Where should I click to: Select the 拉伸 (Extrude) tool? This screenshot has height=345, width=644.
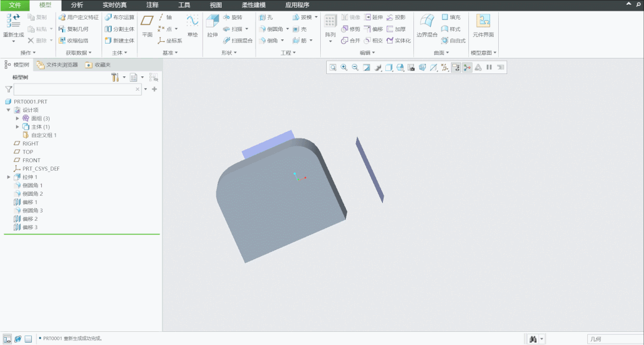coord(212,26)
